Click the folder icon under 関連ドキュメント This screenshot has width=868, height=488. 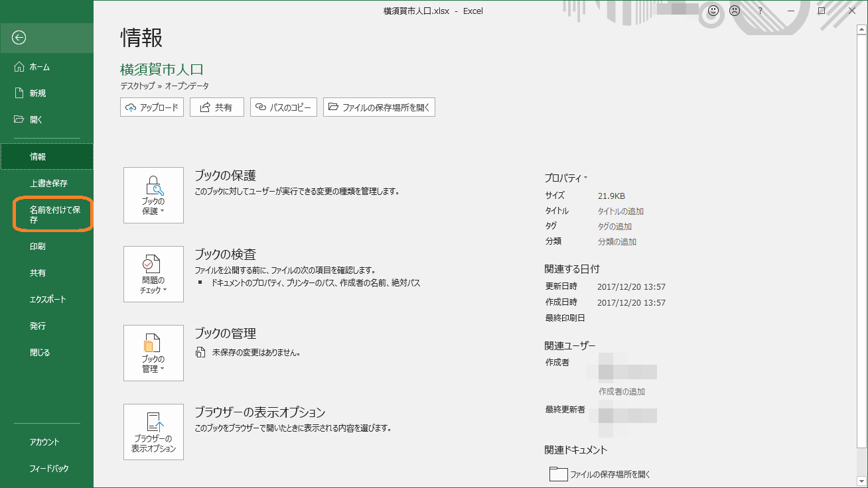(559, 474)
